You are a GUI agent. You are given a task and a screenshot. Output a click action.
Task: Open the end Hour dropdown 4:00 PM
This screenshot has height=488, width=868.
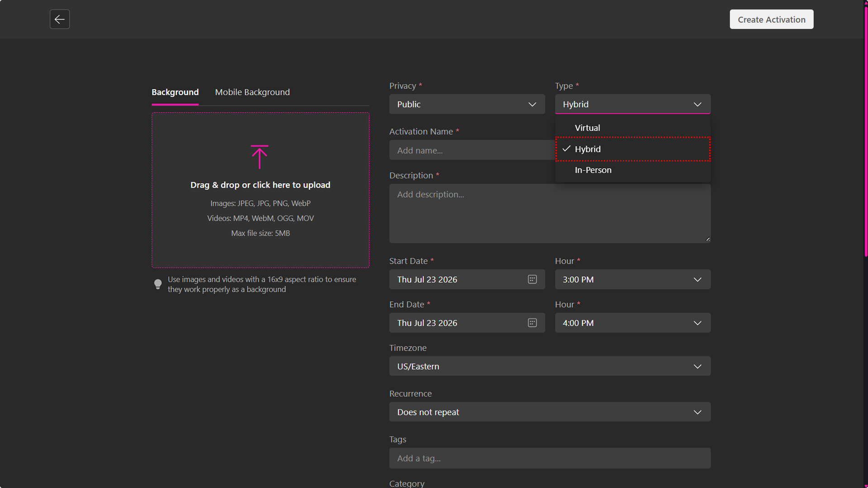[x=633, y=323]
